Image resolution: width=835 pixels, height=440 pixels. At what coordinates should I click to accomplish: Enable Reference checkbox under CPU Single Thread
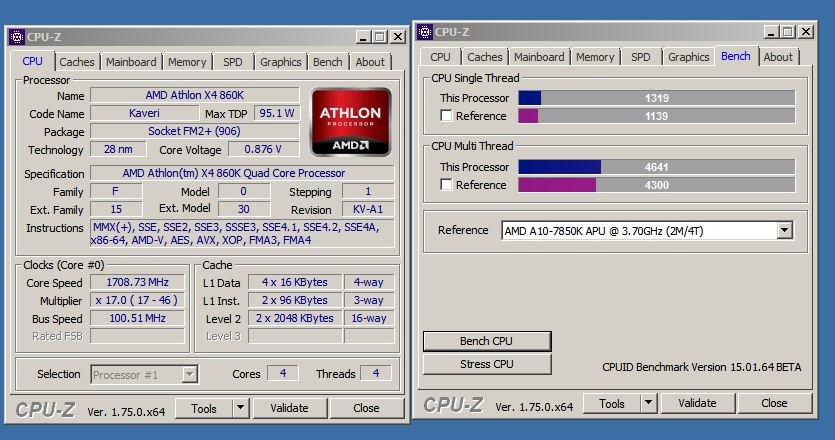click(x=446, y=116)
